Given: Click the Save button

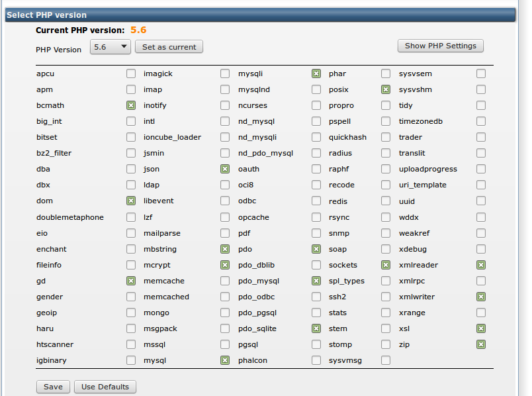Looking at the screenshot, I should click(x=53, y=387).
